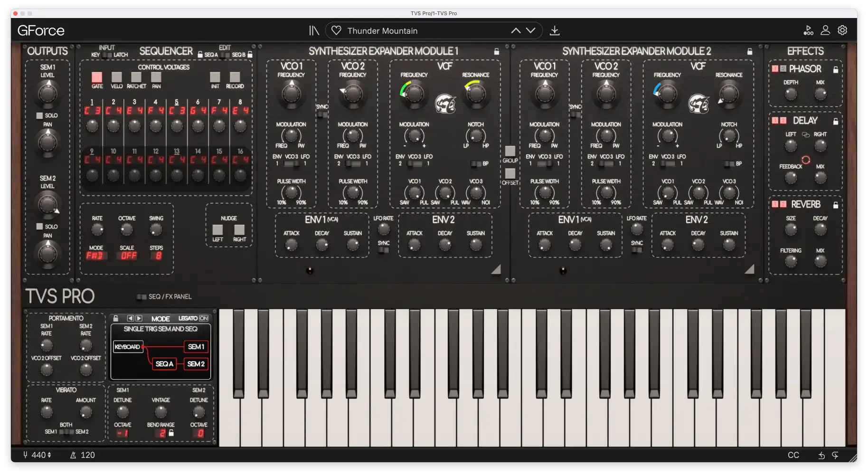This screenshot has width=868, height=475.
Task: Favorite the preset with the heart icon
Action: 336,30
